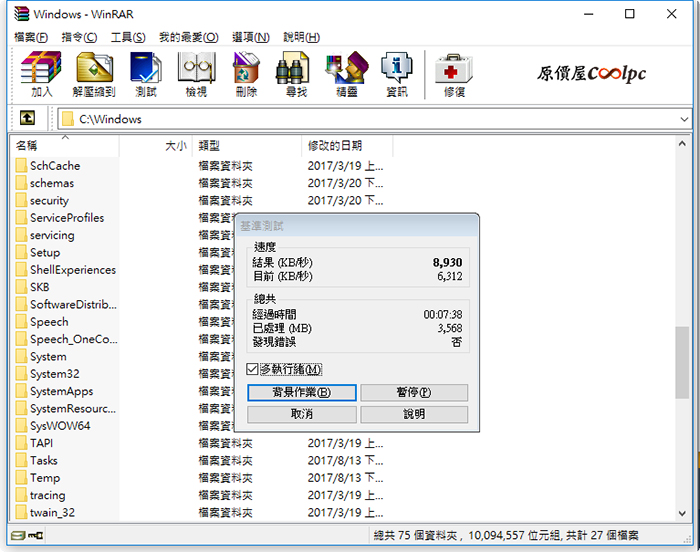Open the Options (選項) menu

[251, 37]
